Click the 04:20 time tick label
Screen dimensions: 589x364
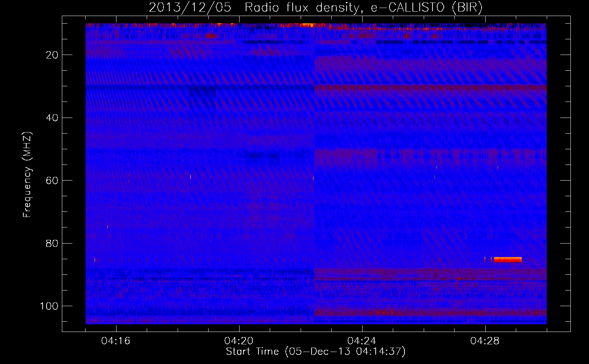pos(239,341)
